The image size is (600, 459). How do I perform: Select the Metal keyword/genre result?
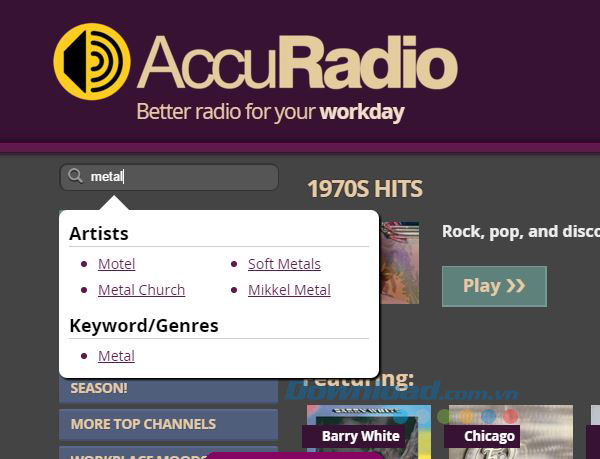116,356
